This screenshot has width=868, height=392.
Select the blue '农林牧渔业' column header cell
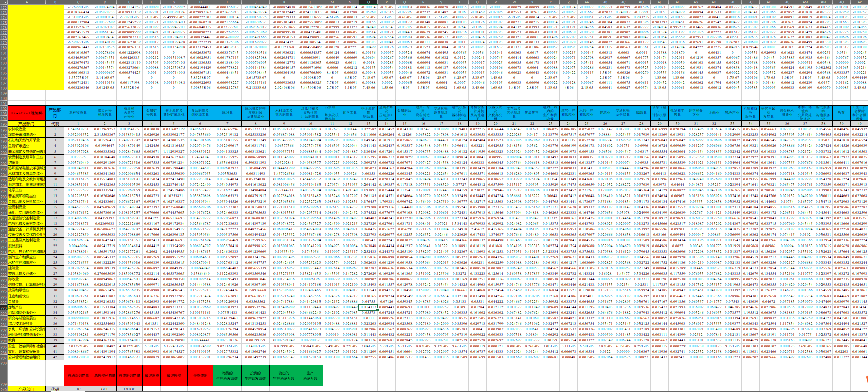click(78, 113)
